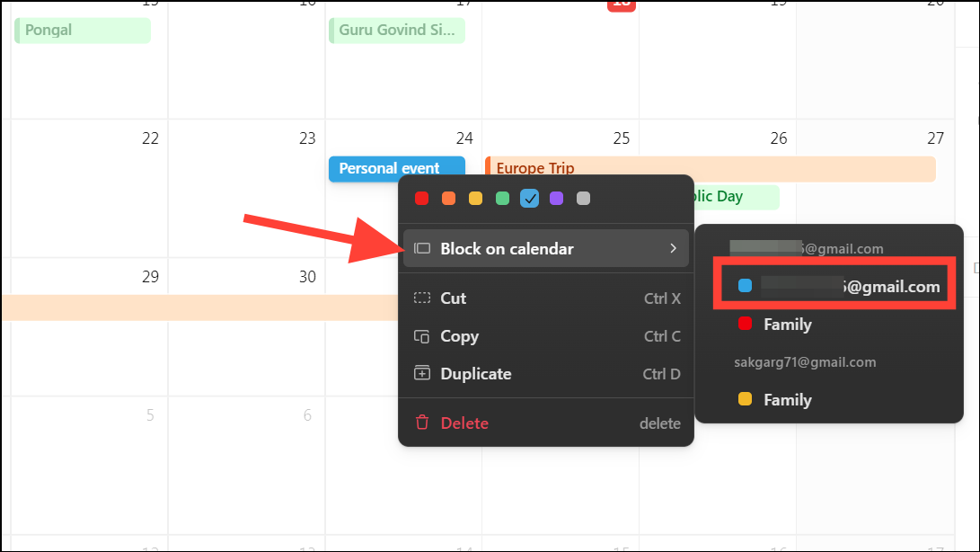Select the gray color swatch
Image resolution: width=980 pixels, height=552 pixels.
583,198
